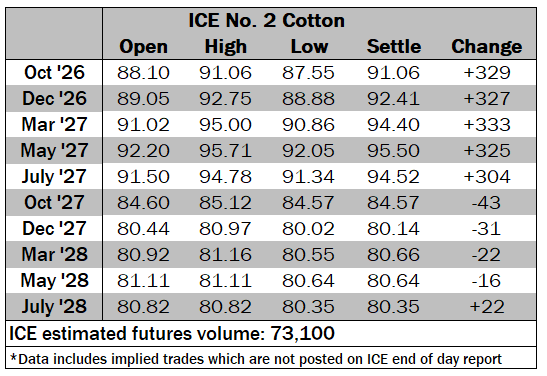
Task: Select the Low column header
Action: click(x=309, y=47)
